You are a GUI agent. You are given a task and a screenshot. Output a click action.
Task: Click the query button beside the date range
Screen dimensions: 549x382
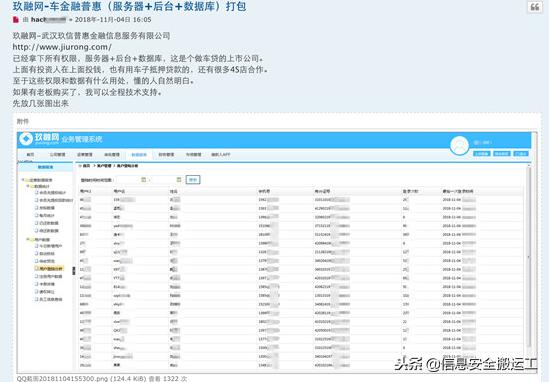click(x=193, y=180)
